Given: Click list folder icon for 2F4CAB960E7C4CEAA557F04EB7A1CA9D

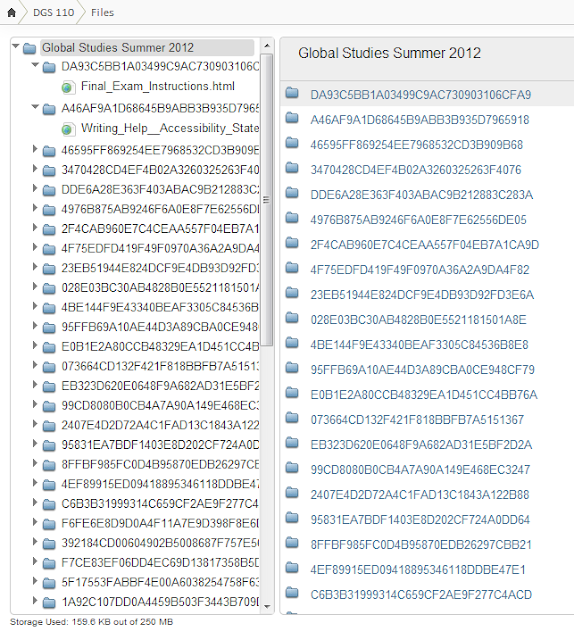Looking at the screenshot, I should (x=292, y=243).
